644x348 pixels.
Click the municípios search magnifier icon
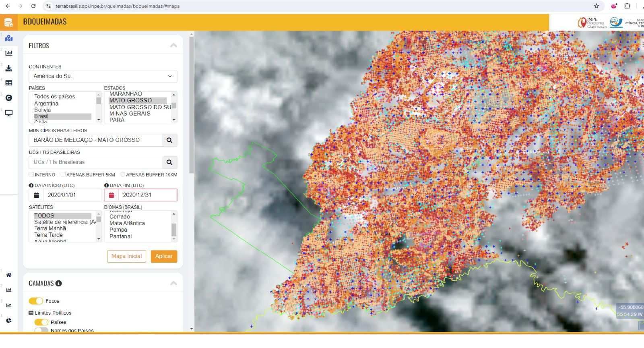pos(169,140)
